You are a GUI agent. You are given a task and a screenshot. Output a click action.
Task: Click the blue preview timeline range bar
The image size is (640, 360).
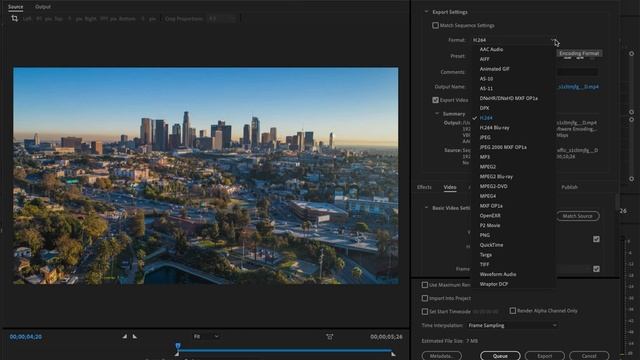tap(285, 350)
